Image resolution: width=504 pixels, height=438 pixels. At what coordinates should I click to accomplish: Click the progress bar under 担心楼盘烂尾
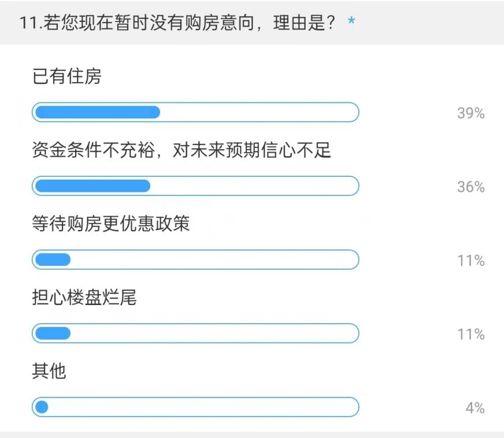pos(195,333)
